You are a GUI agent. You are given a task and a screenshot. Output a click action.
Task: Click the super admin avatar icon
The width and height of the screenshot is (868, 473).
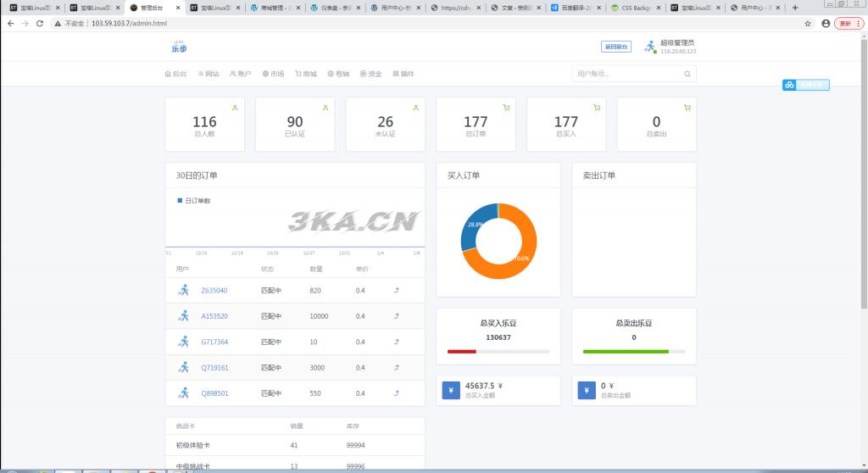(649, 47)
